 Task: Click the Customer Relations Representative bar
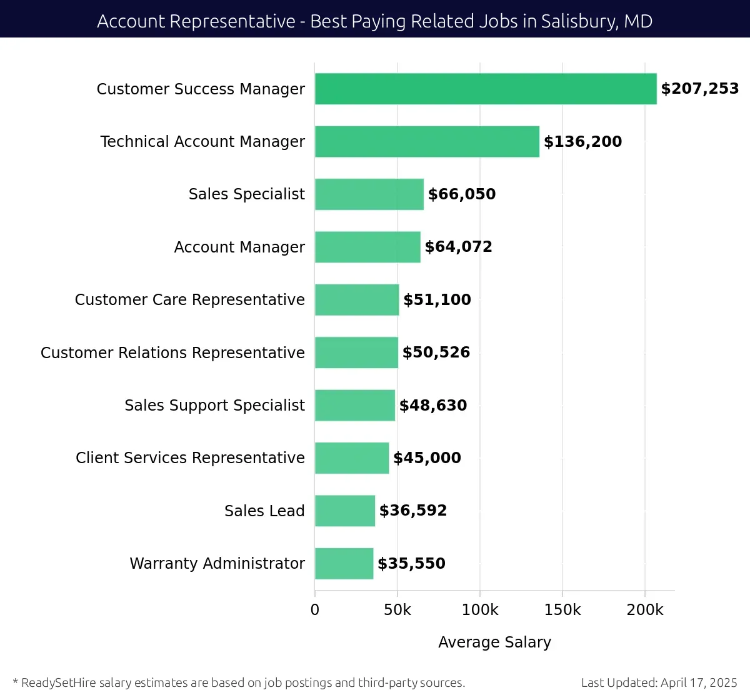click(x=356, y=352)
